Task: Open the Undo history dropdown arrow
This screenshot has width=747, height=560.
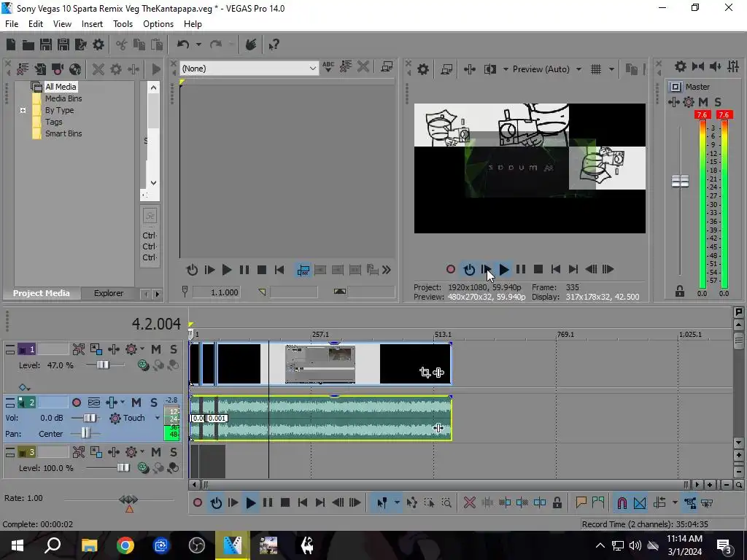Action: (x=198, y=44)
